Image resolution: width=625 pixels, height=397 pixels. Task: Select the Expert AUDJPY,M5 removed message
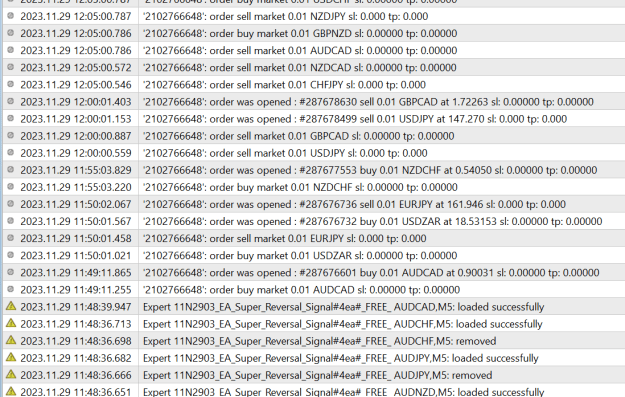(318, 375)
